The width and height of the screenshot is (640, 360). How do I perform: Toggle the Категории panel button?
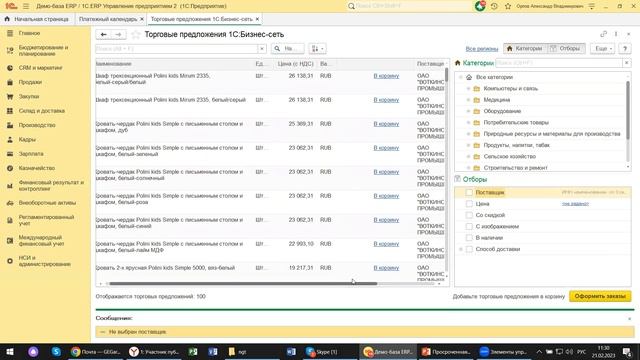click(524, 49)
